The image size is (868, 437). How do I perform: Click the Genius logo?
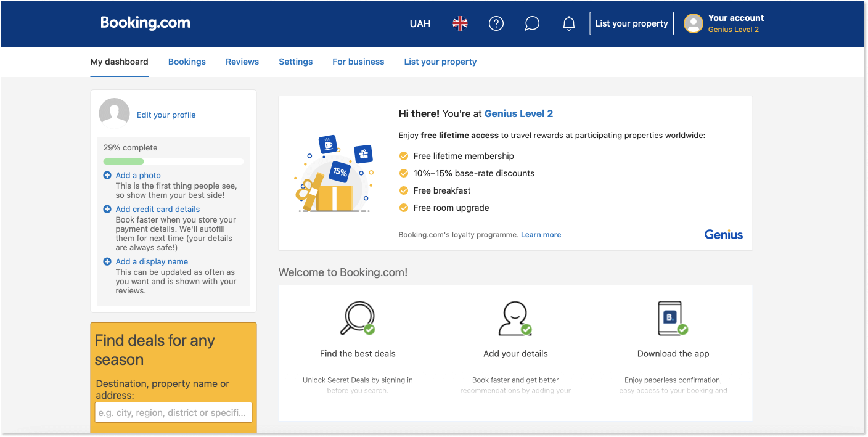[x=723, y=234]
